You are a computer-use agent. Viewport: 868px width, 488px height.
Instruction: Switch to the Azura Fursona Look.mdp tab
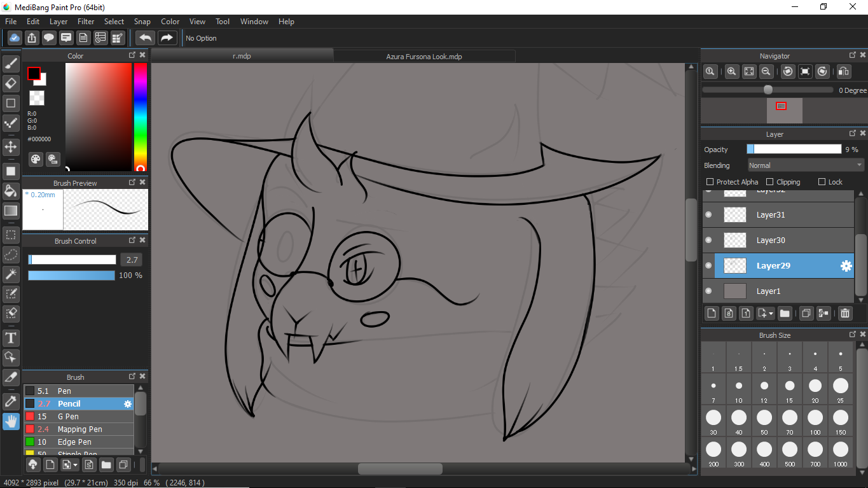pos(424,56)
